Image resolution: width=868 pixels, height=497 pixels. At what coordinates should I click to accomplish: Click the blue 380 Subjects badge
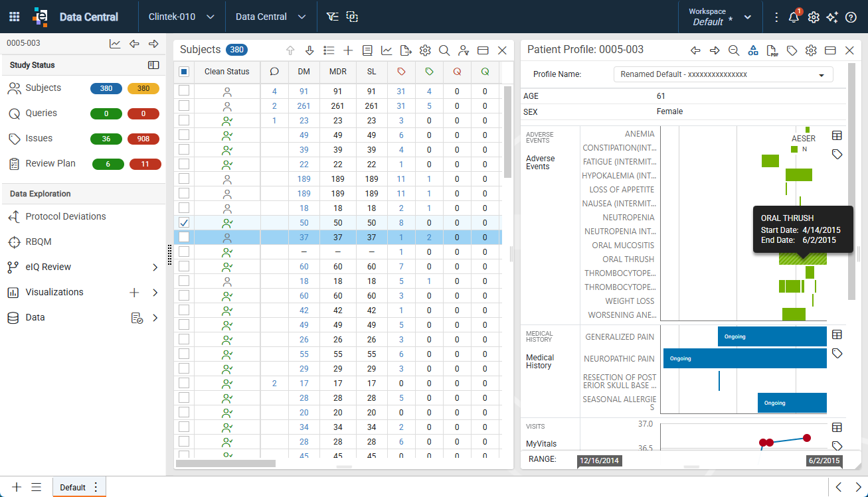(x=106, y=89)
